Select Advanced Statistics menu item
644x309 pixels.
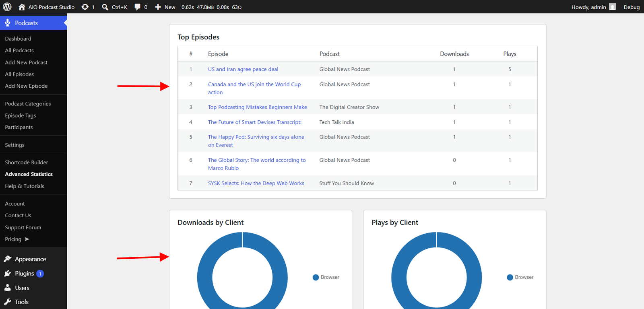[x=29, y=174]
